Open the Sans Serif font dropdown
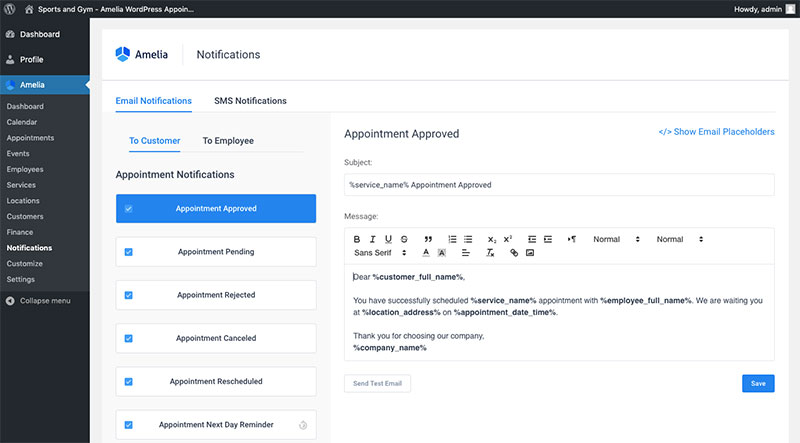This screenshot has height=443, width=800. point(379,253)
